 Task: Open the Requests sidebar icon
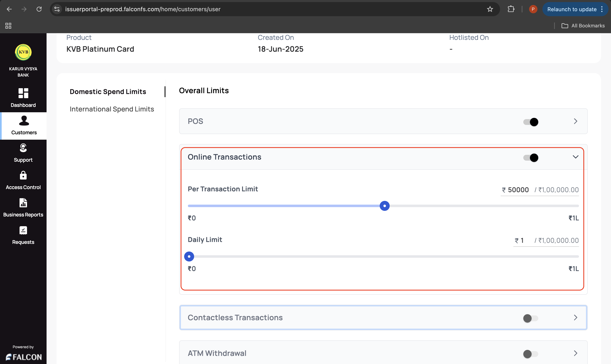(x=23, y=230)
